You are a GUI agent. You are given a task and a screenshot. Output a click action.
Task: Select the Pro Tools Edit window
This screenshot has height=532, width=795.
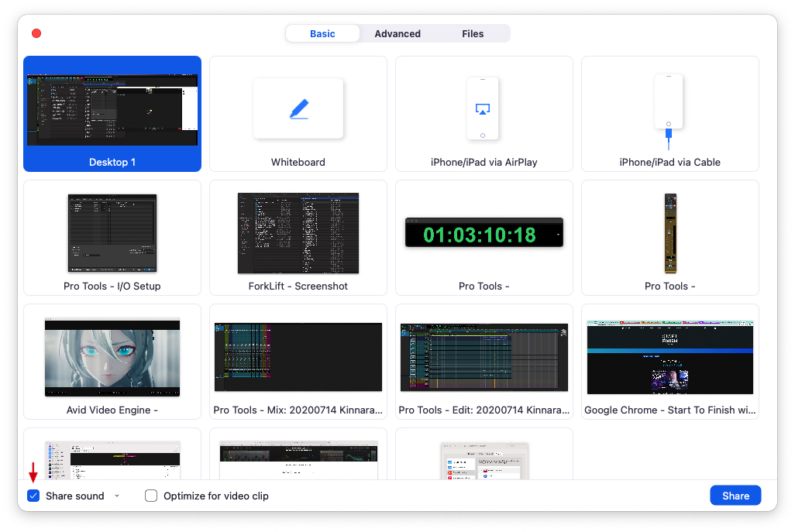tap(484, 357)
